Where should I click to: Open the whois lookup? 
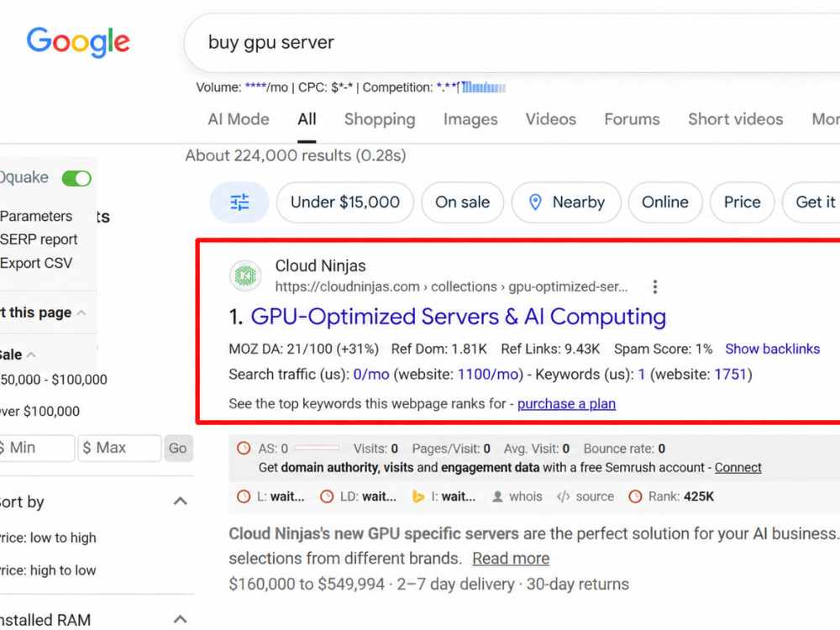[517, 496]
